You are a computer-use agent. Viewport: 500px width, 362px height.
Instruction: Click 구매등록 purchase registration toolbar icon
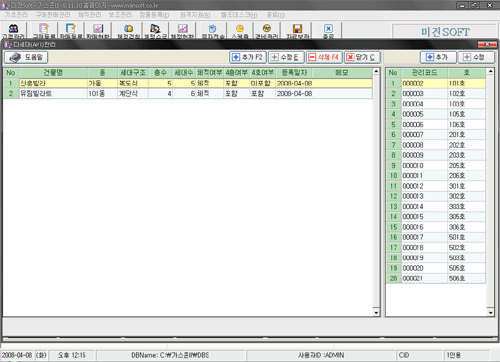coord(44,31)
